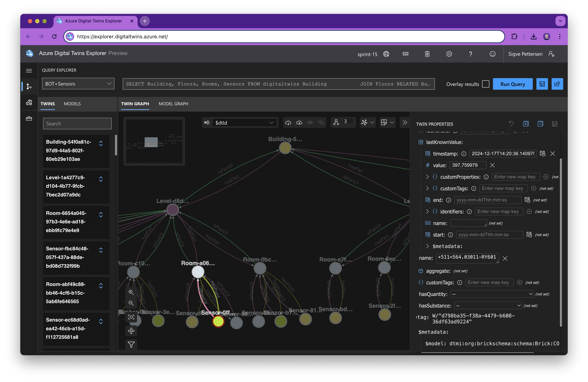588x382 pixels.
Task: Click the import graph cloud-download icon
Action: 288,123
